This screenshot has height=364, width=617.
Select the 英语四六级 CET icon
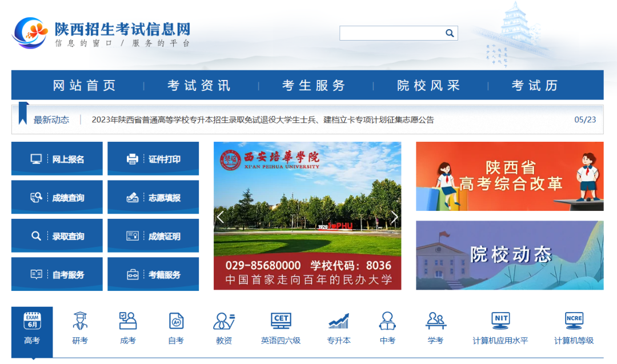[x=281, y=321]
